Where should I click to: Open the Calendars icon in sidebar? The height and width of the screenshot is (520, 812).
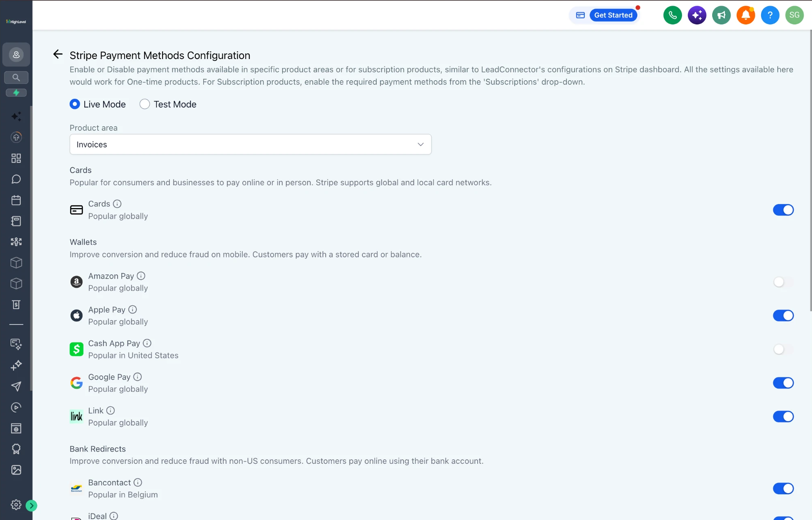coord(16,200)
